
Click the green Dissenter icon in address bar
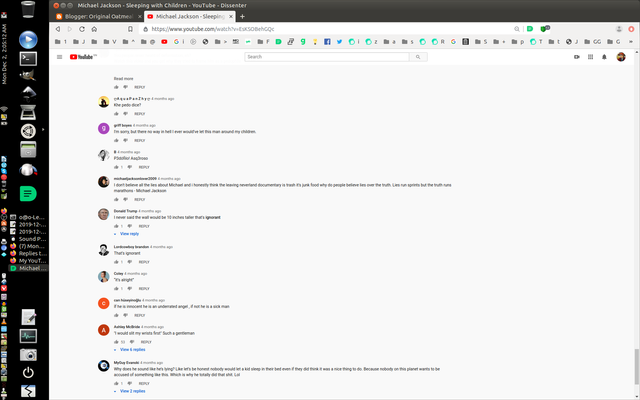pos(530,29)
